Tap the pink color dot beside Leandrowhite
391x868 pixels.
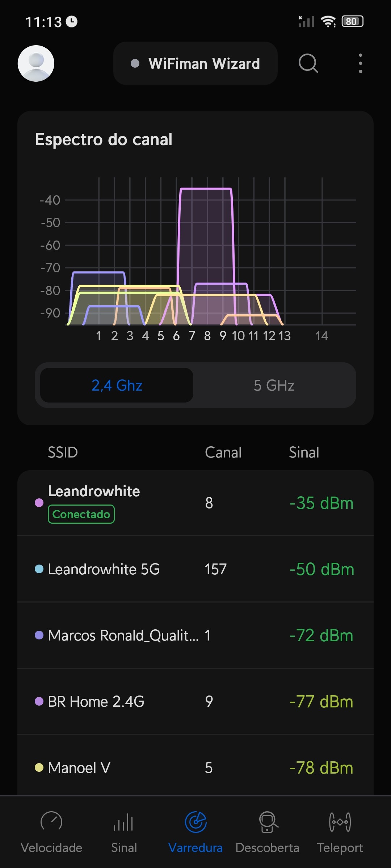[x=39, y=503]
